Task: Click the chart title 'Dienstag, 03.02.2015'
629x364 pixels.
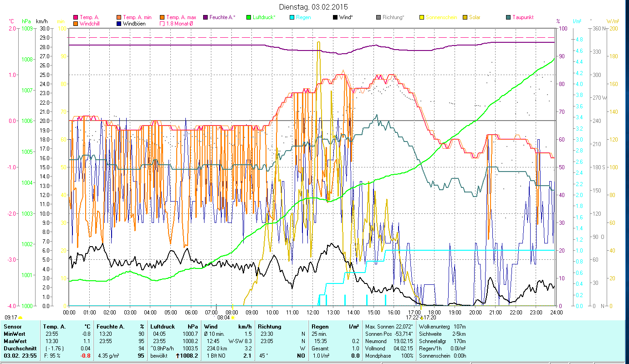Action: [312, 7]
